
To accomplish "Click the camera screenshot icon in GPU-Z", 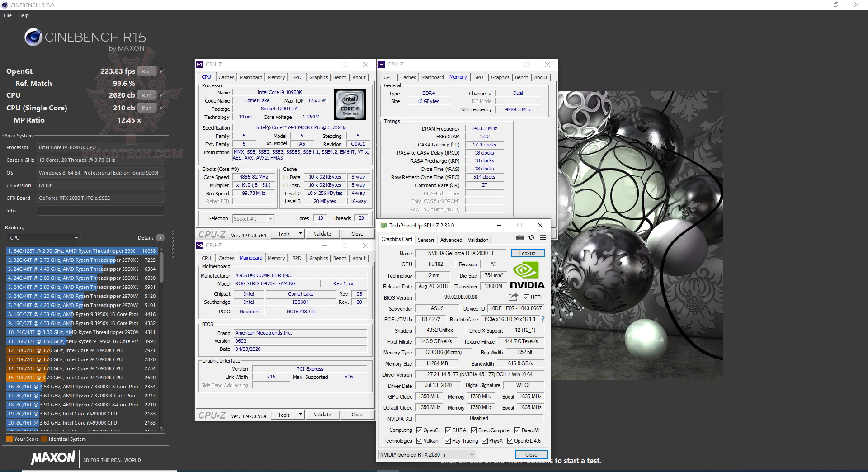I will click(x=519, y=237).
